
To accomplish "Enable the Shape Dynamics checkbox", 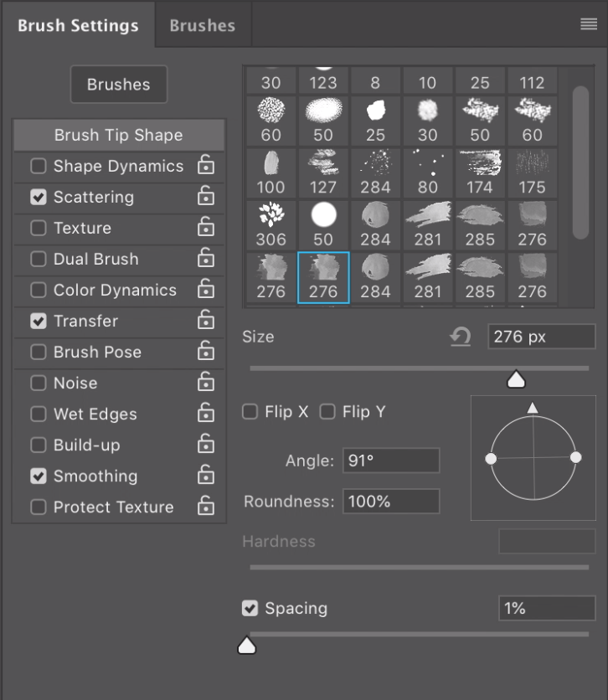I will (x=39, y=166).
